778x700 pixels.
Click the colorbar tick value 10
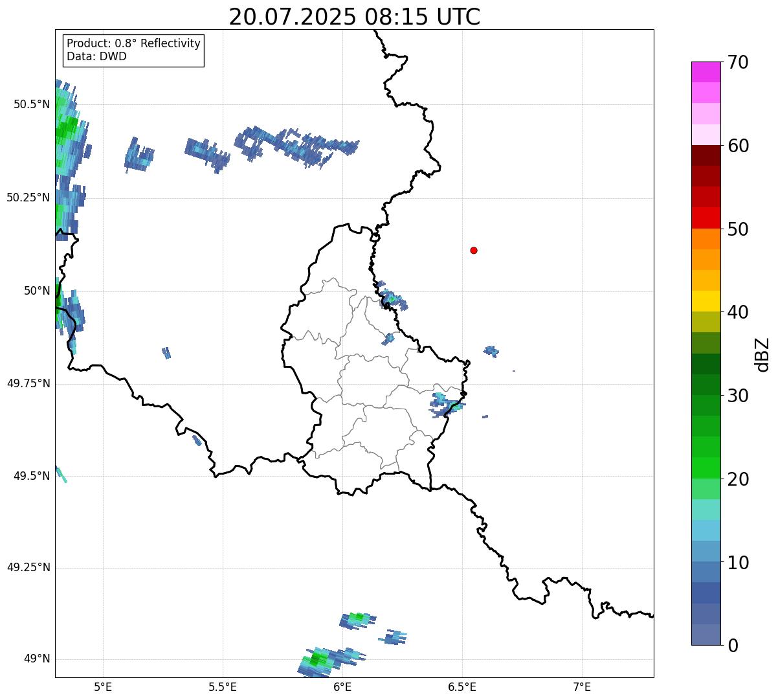[x=738, y=563]
